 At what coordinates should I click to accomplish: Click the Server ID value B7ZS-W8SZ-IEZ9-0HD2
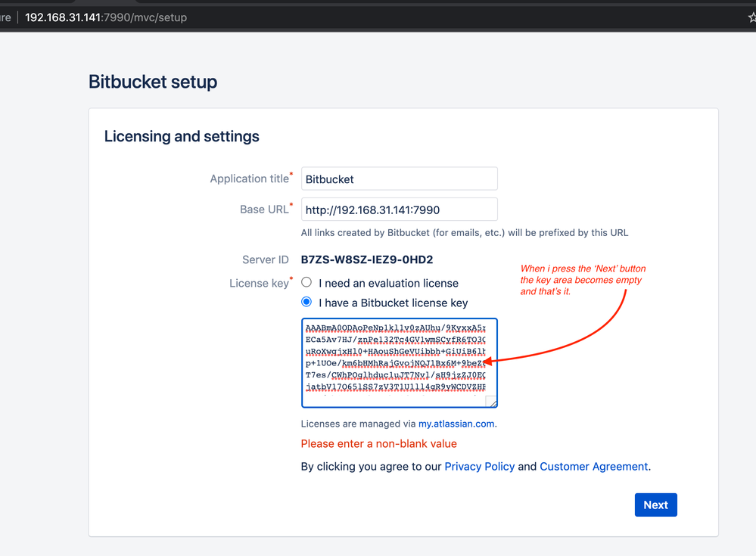pos(367,259)
